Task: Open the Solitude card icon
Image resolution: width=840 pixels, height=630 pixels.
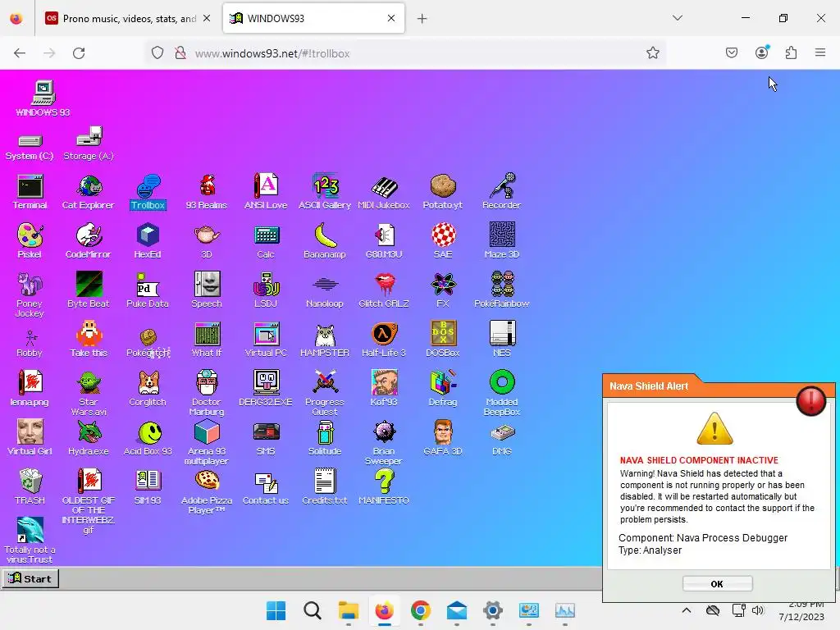Action: point(325,438)
